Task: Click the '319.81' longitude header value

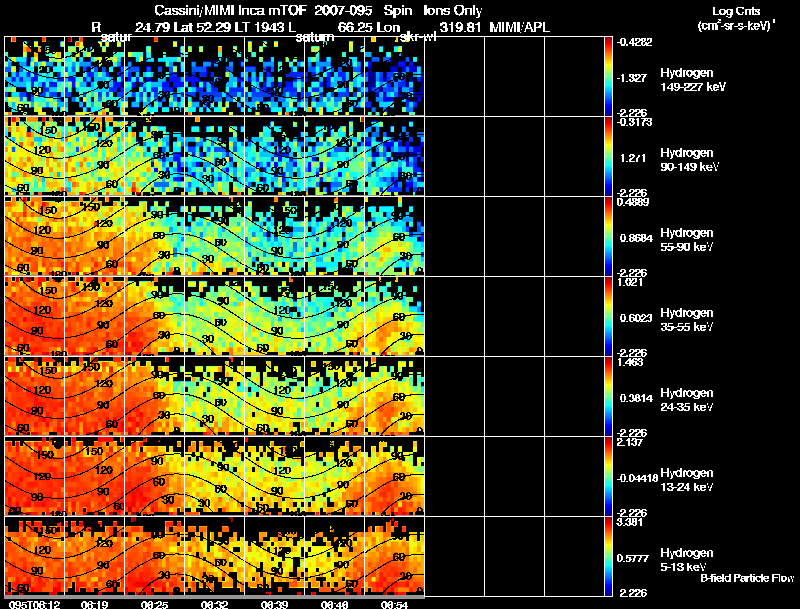Action: pyautogui.click(x=460, y=27)
